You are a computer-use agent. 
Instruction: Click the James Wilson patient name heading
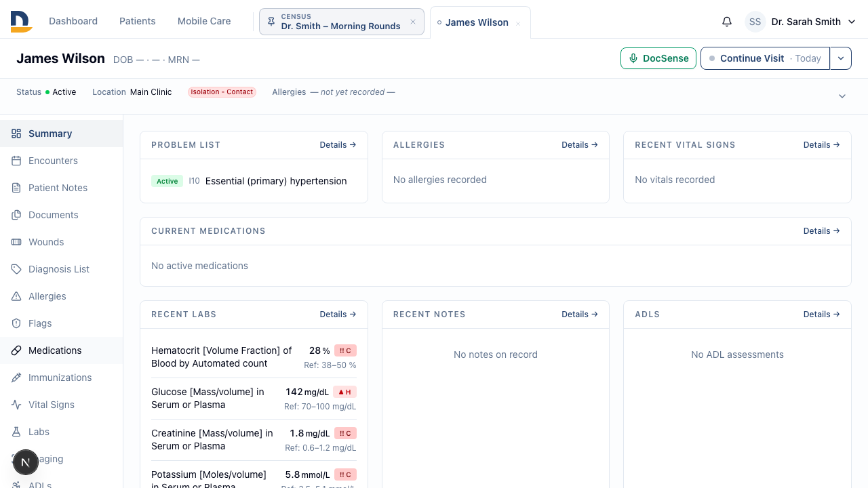pyautogui.click(x=60, y=58)
